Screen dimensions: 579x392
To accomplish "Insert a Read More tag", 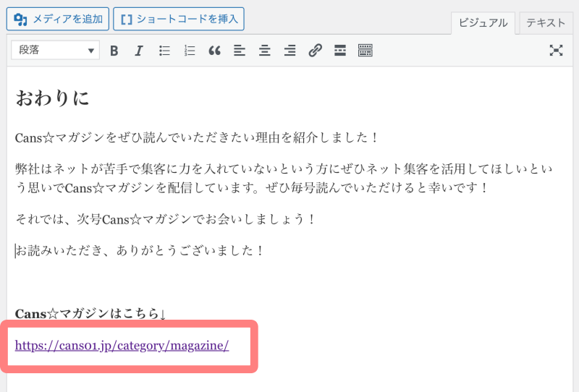I will pyautogui.click(x=340, y=51).
